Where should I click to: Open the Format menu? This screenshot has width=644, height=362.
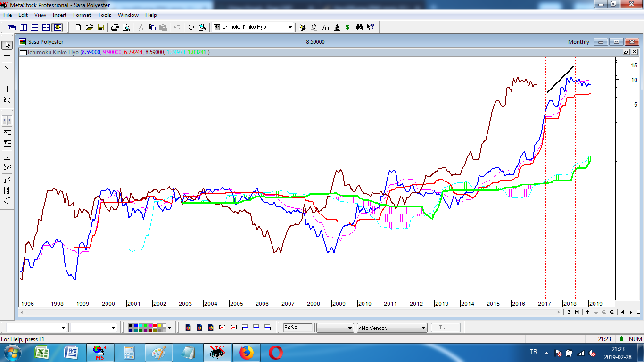coord(82,15)
